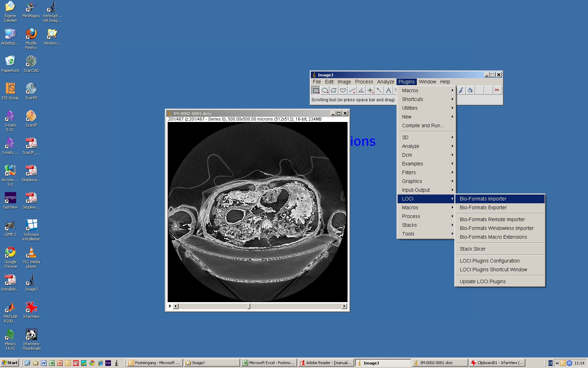Image resolution: width=588 pixels, height=368 pixels.
Task: Click the More Tools double-arrow button
Action: [x=497, y=90]
